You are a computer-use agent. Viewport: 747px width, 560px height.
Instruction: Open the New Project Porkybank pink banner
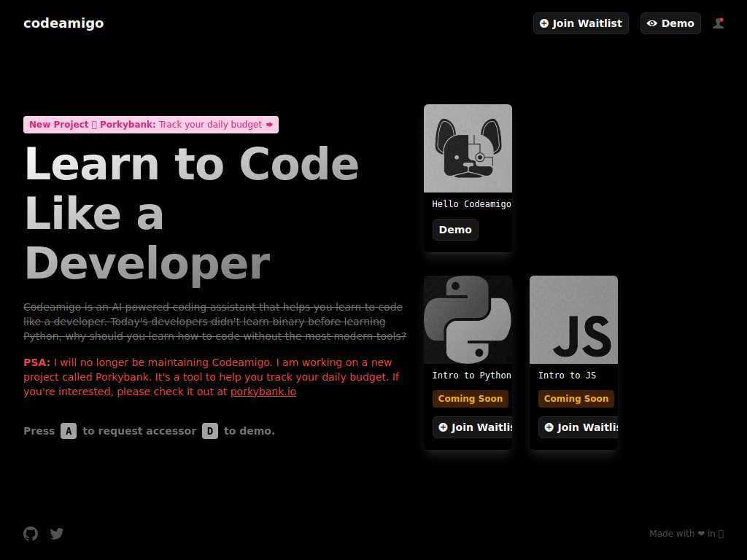(151, 125)
